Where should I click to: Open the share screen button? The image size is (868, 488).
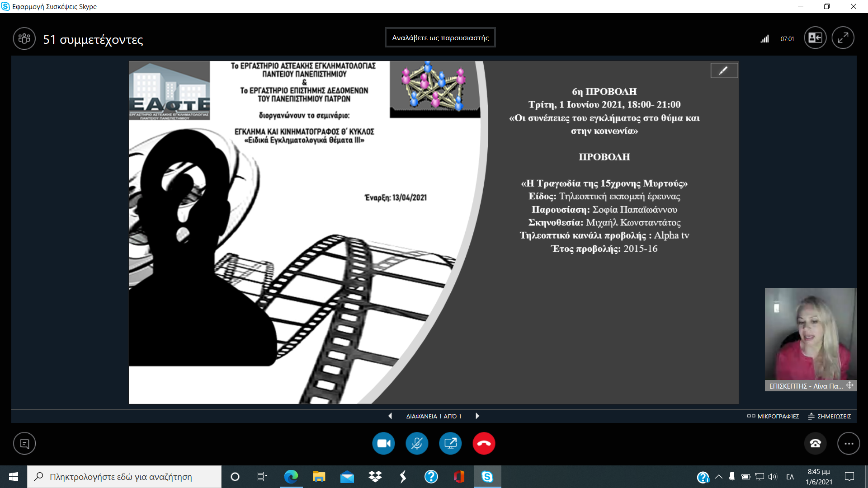click(x=450, y=444)
